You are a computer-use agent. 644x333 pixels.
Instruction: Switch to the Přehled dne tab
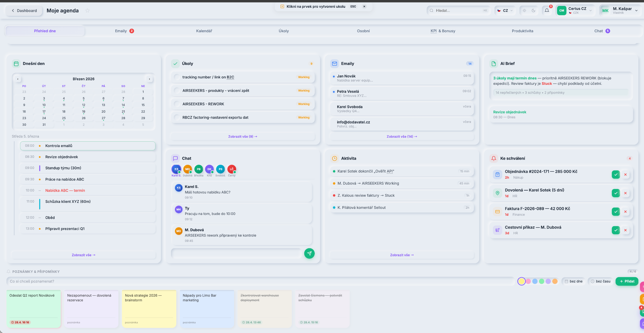point(45,31)
